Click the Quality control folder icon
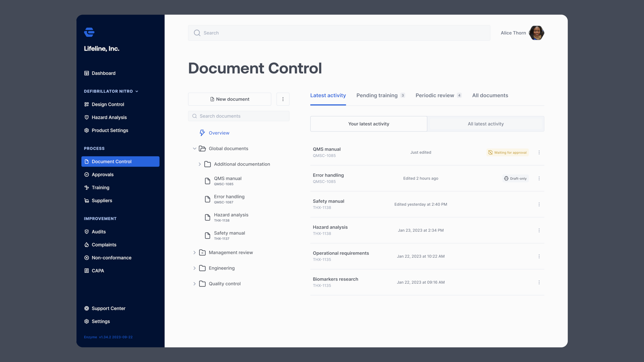The image size is (644, 362). (x=202, y=284)
